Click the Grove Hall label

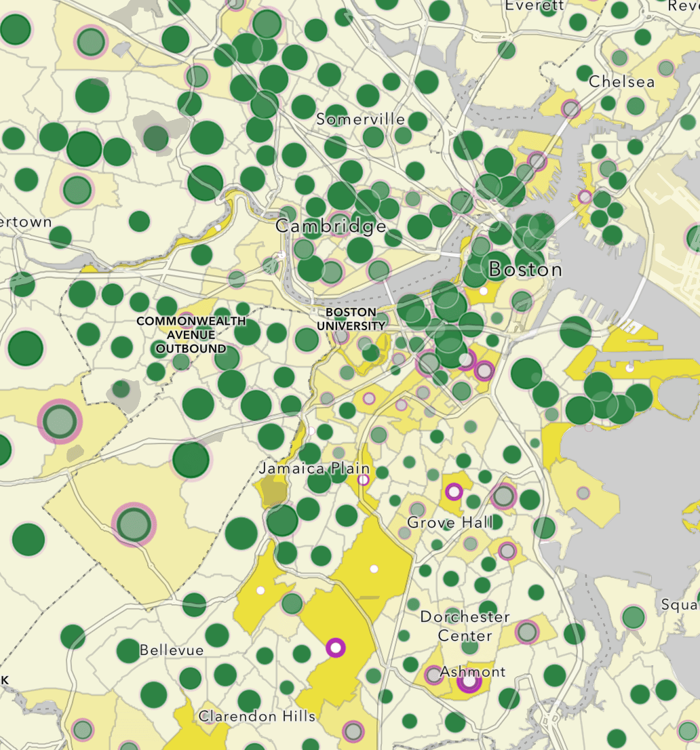[x=450, y=522]
